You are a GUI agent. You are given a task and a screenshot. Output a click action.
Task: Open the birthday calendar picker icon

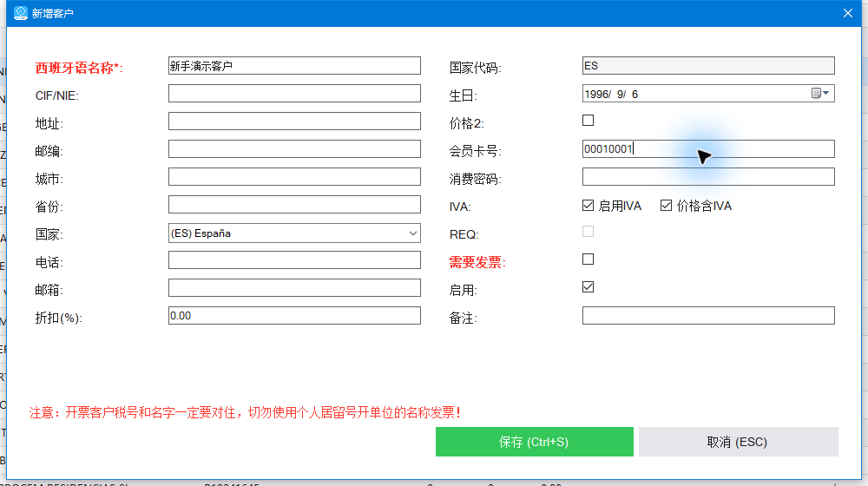(816, 93)
